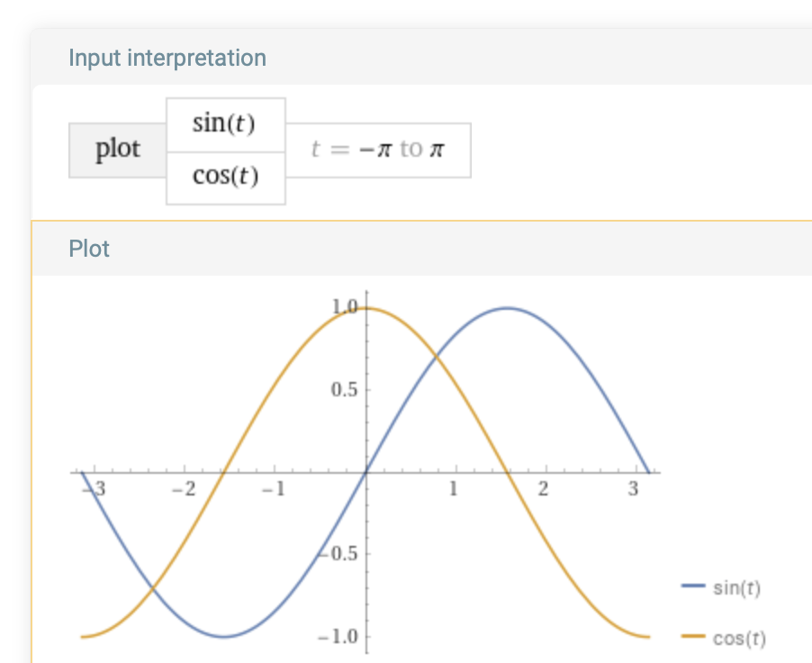Click the cos(t) cell in input interpretation
Image resolution: width=812 pixels, height=663 pixels.
[225, 177]
